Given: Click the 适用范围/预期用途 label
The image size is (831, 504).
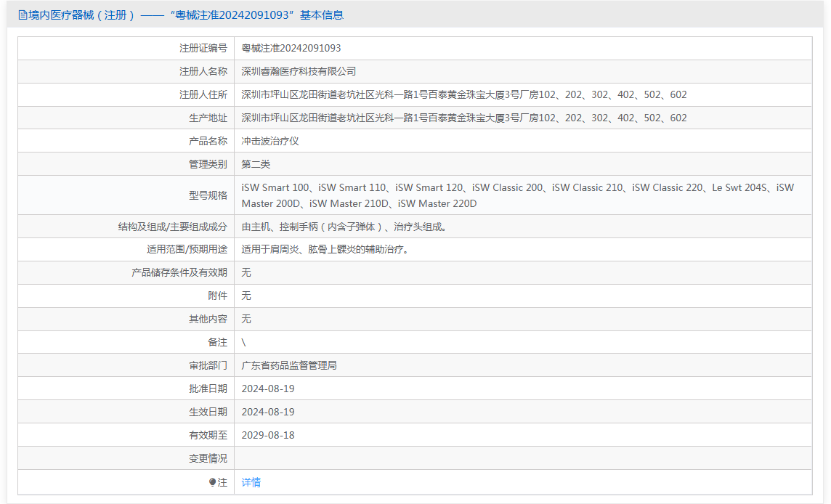Looking at the screenshot, I should [x=187, y=250].
